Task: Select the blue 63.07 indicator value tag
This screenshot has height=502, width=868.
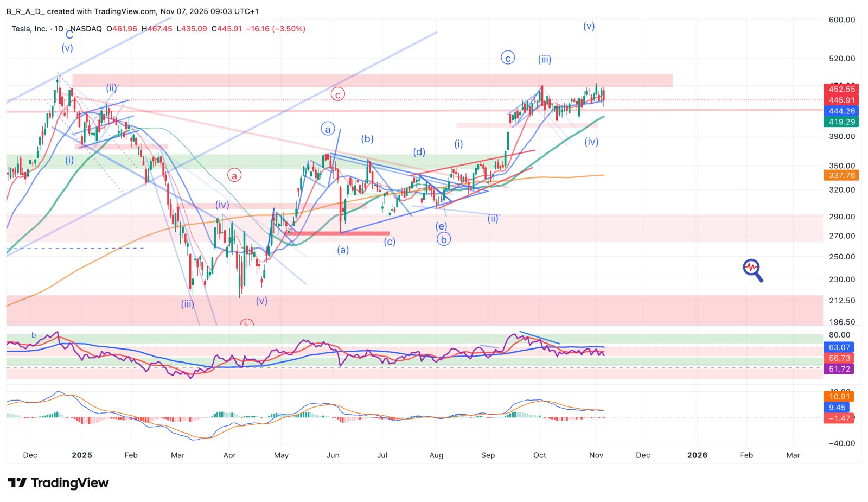Action: click(x=839, y=347)
